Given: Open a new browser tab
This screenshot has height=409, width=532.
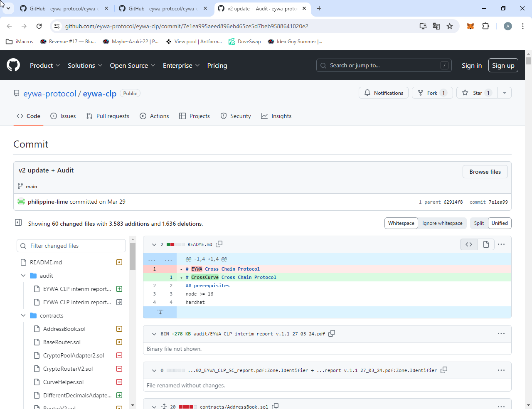Looking at the screenshot, I should (319, 8).
